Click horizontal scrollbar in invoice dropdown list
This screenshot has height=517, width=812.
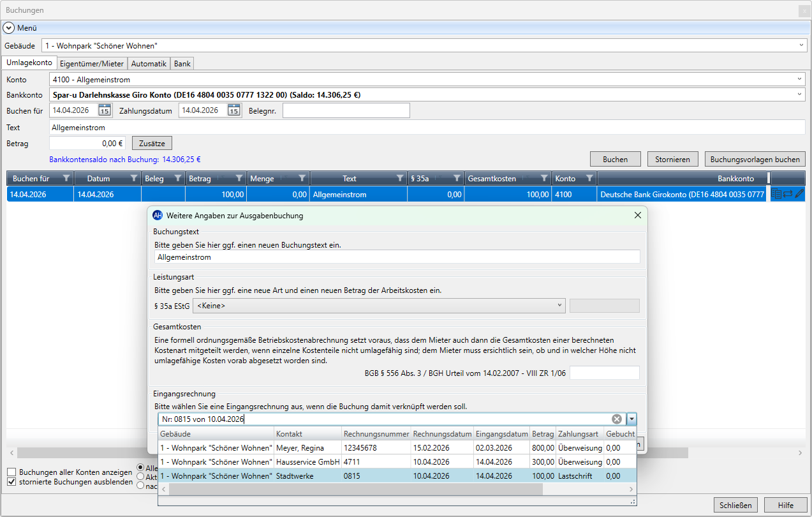click(356, 489)
